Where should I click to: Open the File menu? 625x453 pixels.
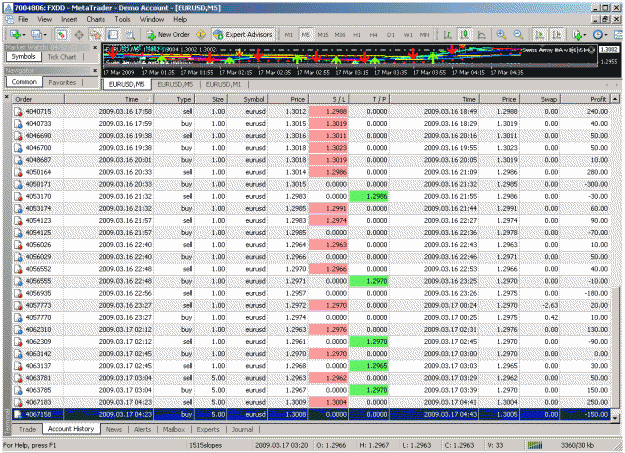[23, 19]
